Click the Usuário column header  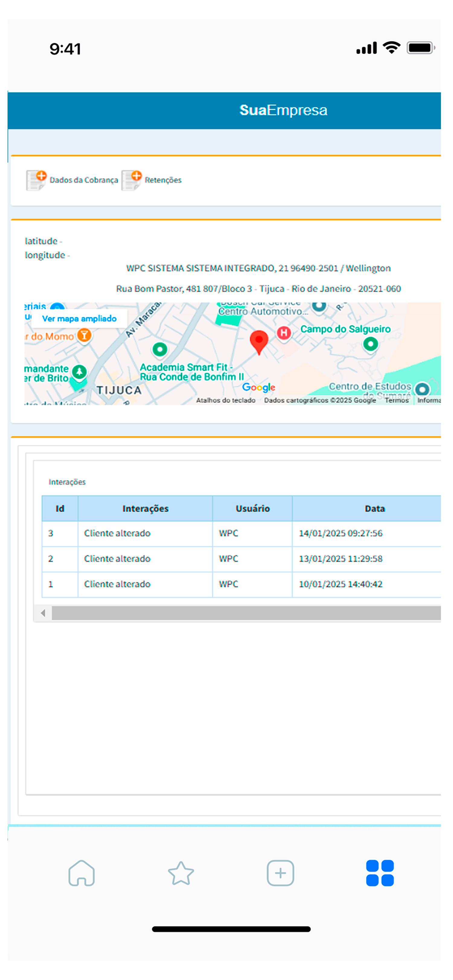(252, 509)
